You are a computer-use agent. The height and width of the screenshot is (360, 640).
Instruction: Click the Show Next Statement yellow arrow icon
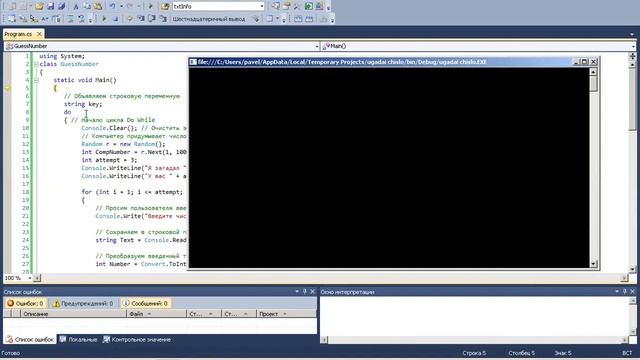129,19
